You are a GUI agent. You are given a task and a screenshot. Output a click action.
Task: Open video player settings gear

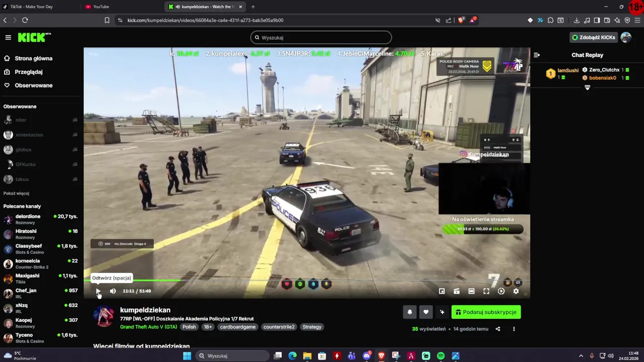pos(516,291)
